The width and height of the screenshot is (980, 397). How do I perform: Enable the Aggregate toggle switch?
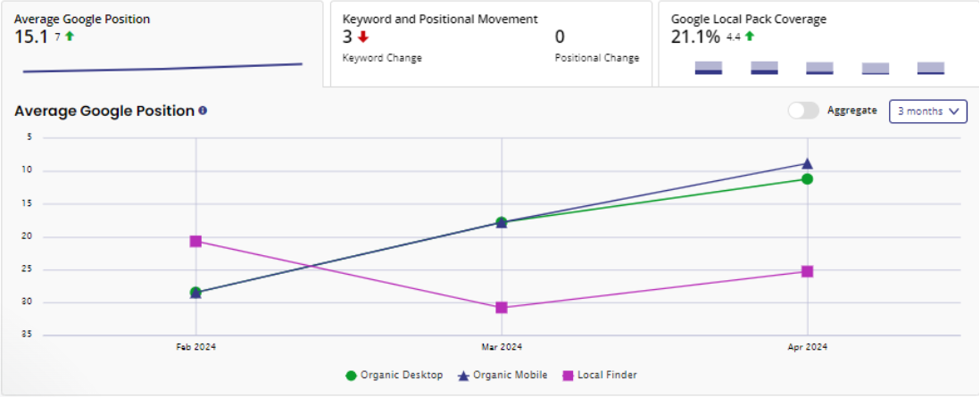coord(803,111)
